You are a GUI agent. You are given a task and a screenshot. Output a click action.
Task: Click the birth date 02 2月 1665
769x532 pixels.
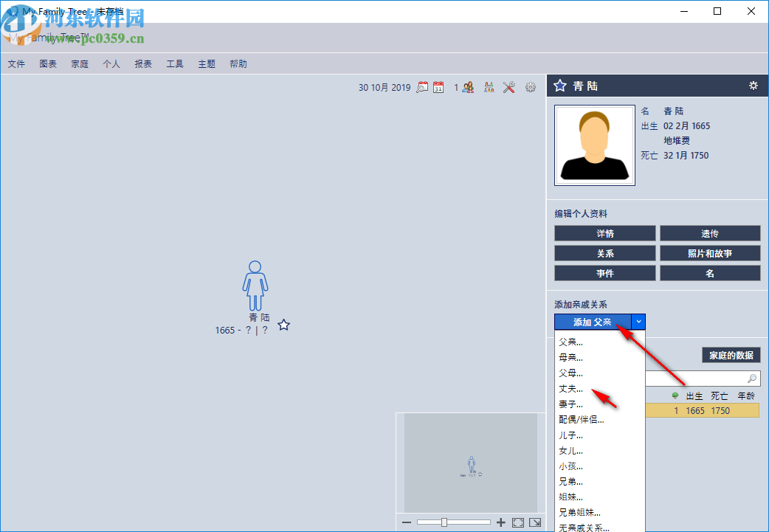point(686,126)
